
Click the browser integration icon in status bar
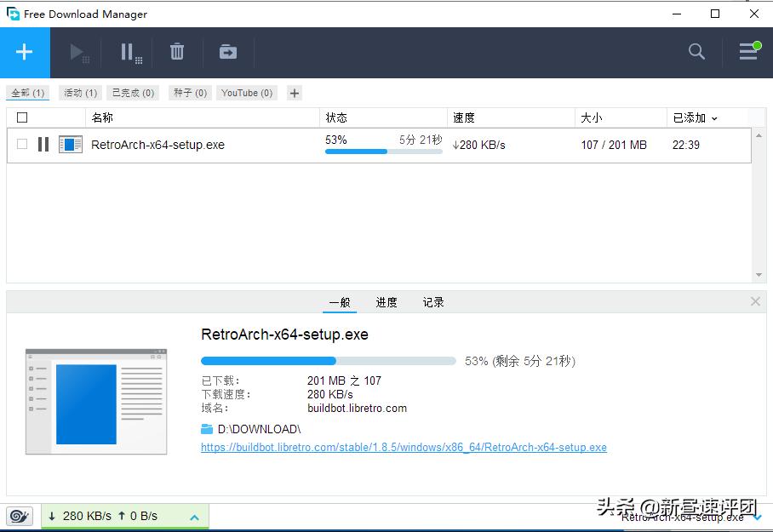click(19, 516)
